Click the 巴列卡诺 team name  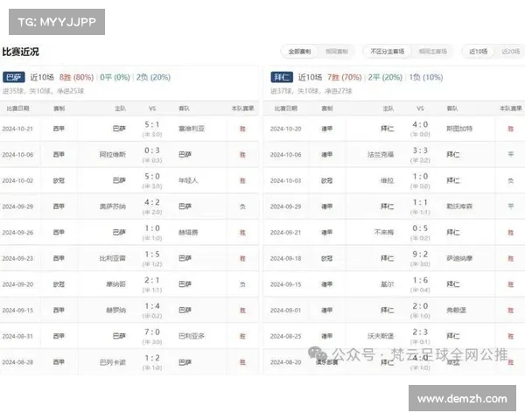point(113,362)
